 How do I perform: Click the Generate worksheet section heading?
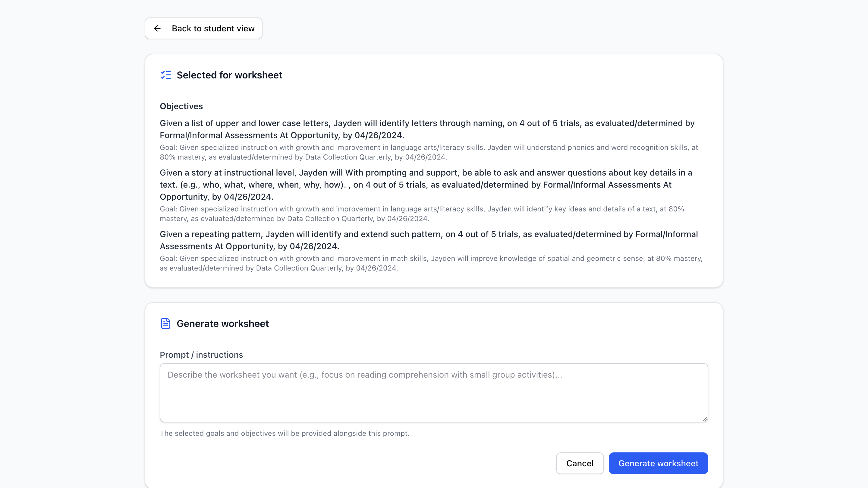pos(222,323)
